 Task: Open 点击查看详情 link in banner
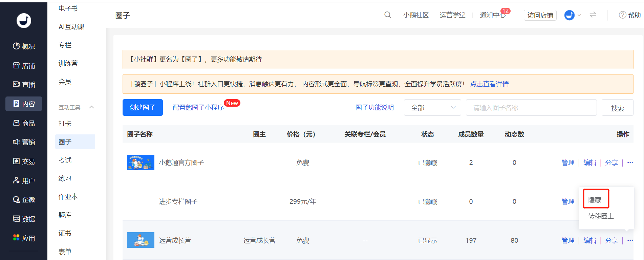point(490,84)
